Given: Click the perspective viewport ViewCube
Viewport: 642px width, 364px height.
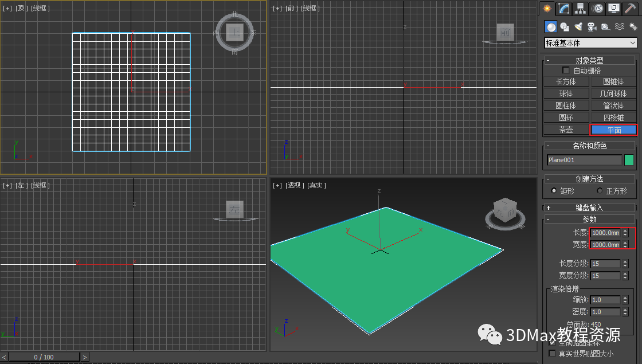Looking at the screenshot, I should [x=505, y=211].
